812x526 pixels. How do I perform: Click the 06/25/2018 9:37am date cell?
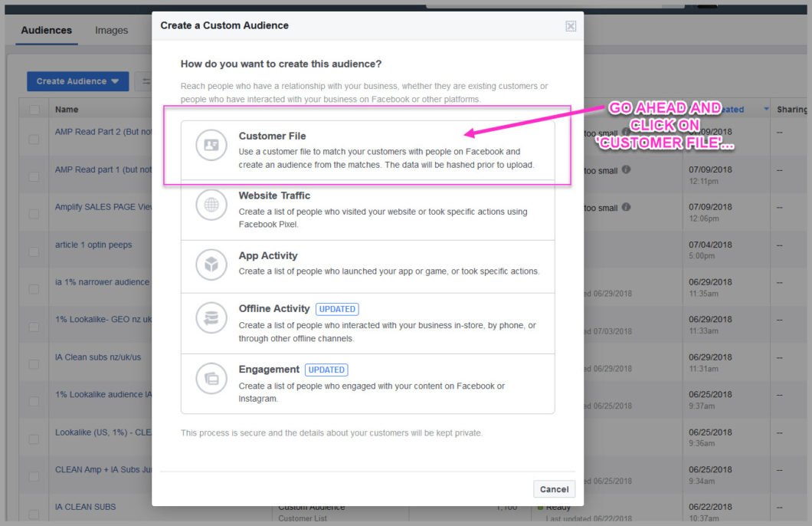point(711,400)
